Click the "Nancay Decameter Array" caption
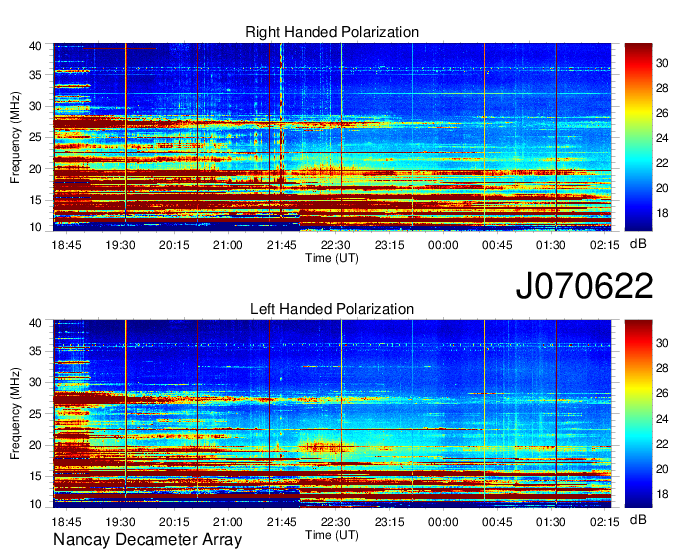 click(x=147, y=540)
